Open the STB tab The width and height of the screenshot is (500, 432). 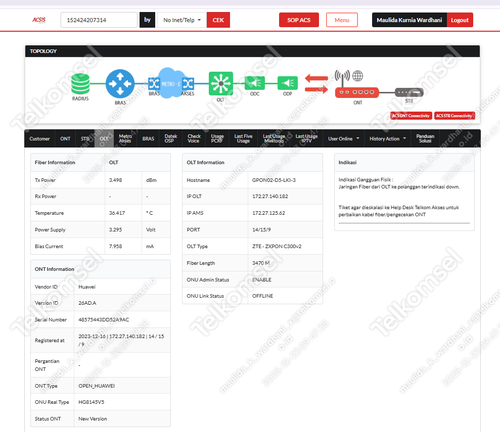pos(85,139)
